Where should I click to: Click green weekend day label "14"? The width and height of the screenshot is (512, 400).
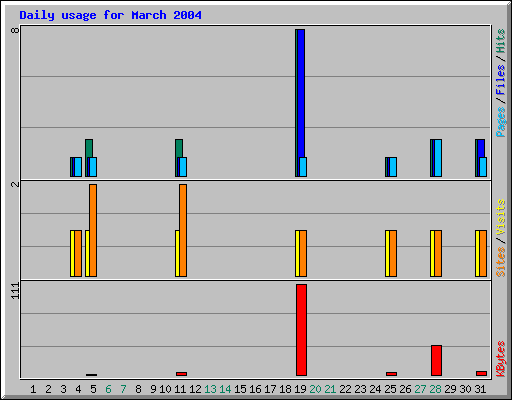(225, 389)
